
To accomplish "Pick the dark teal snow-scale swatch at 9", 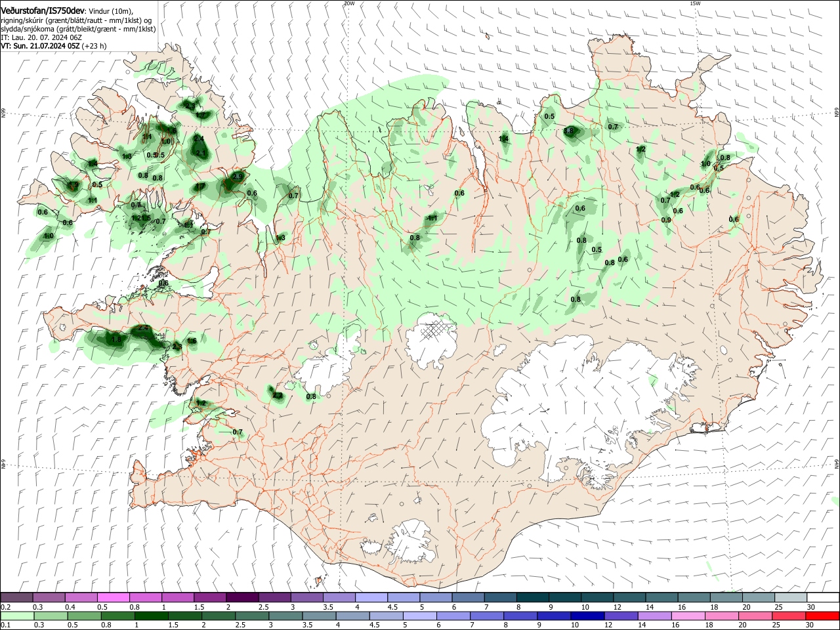I will [564, 598].
